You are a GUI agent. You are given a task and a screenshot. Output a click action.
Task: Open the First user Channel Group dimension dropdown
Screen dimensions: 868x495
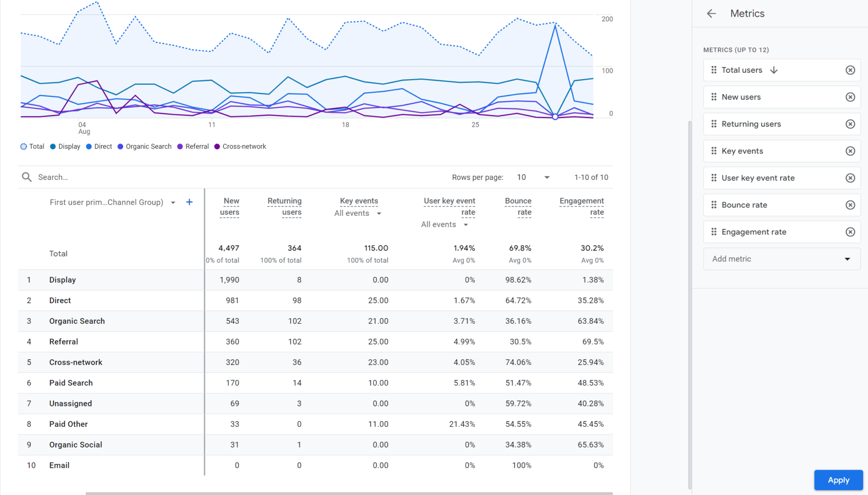(173, 202)
